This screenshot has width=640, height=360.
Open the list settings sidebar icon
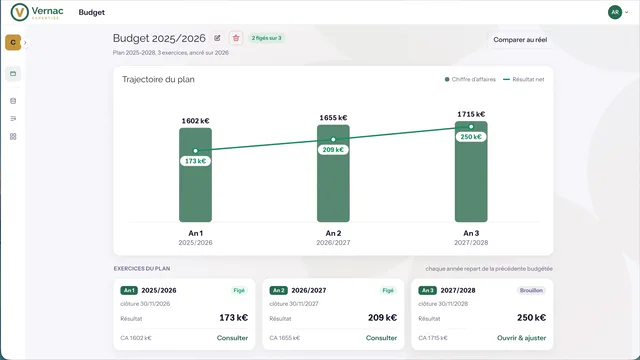pyautogui.click(x=13, y=118)
